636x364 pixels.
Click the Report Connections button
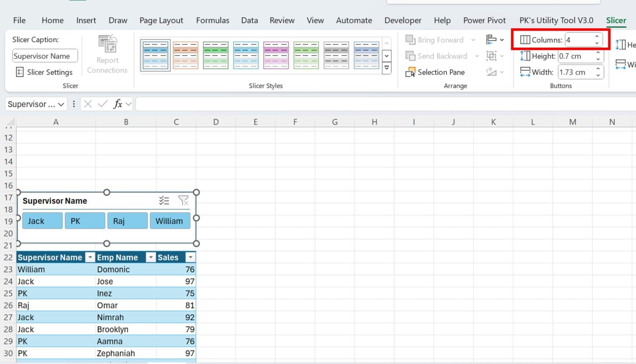tap(107, 53)
